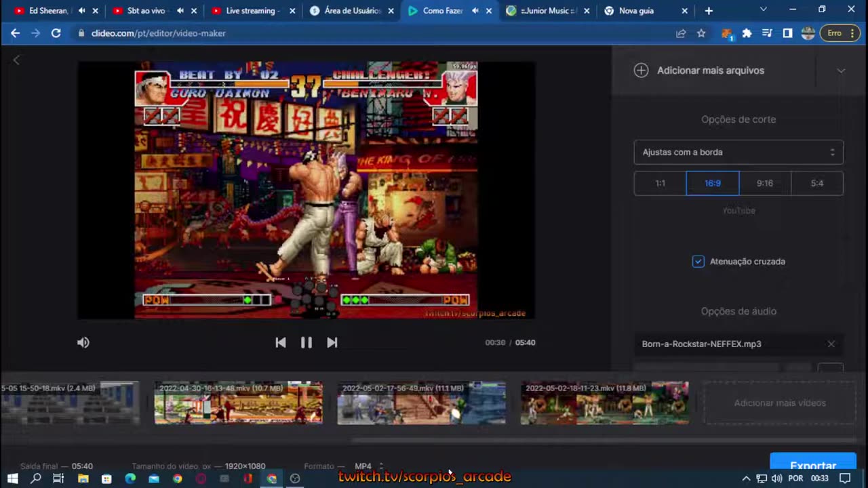The width and height of the screenshot is (868, 488).
Task: Open the Chrome profile avatar
Action: pos(808,33)
